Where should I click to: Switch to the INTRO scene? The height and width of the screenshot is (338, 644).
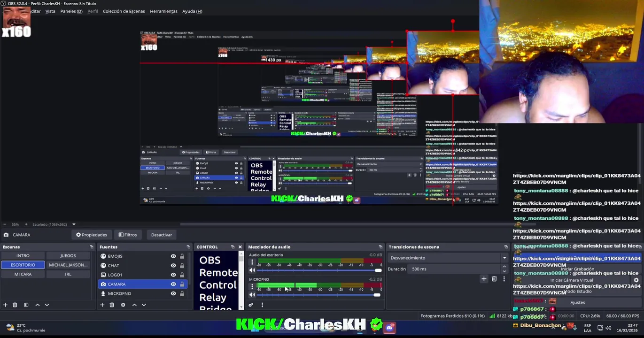click(23, 256)
